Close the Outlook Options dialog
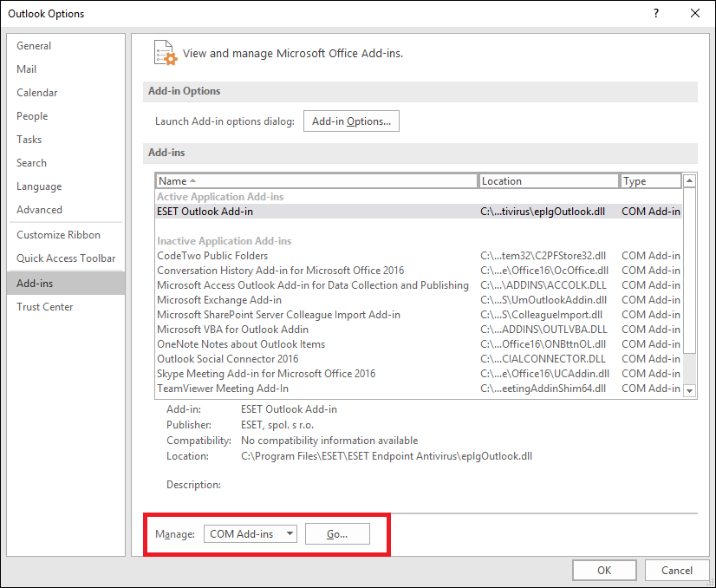716x588 pixels. pos(695,13)
